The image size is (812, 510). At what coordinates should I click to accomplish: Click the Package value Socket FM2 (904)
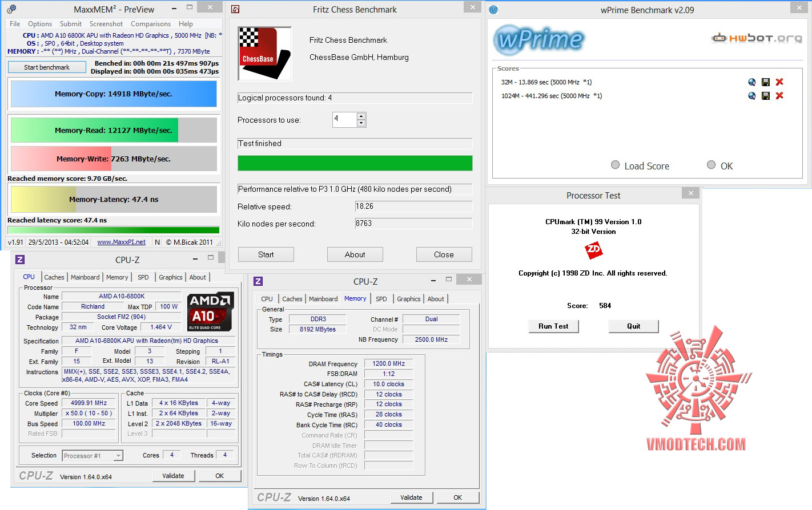click(x=121, y=317)
